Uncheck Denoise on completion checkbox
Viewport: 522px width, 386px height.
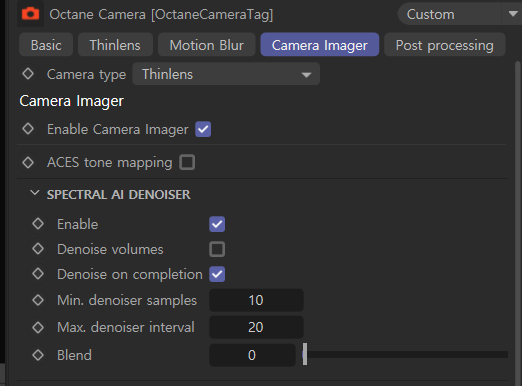tap(217, 274)
